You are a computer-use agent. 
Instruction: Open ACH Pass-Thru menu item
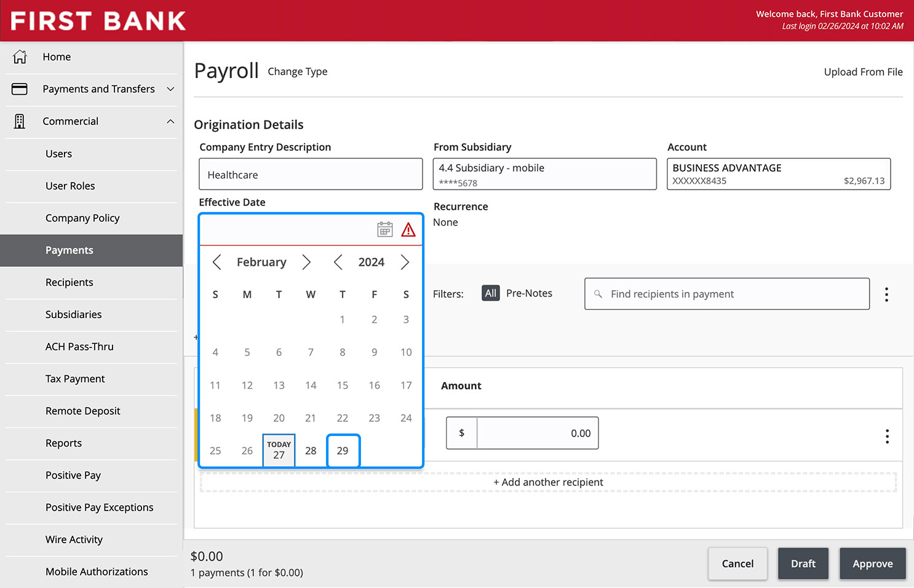click(x=92, y=346)
